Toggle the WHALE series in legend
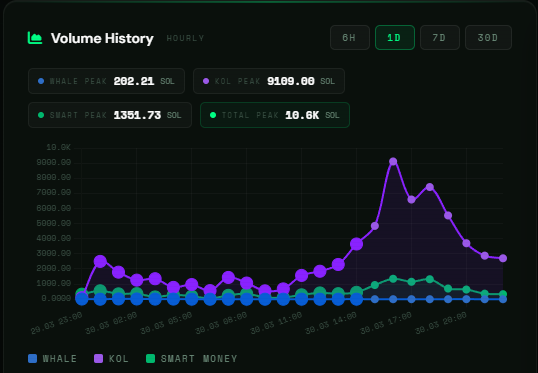 (52, 359)
